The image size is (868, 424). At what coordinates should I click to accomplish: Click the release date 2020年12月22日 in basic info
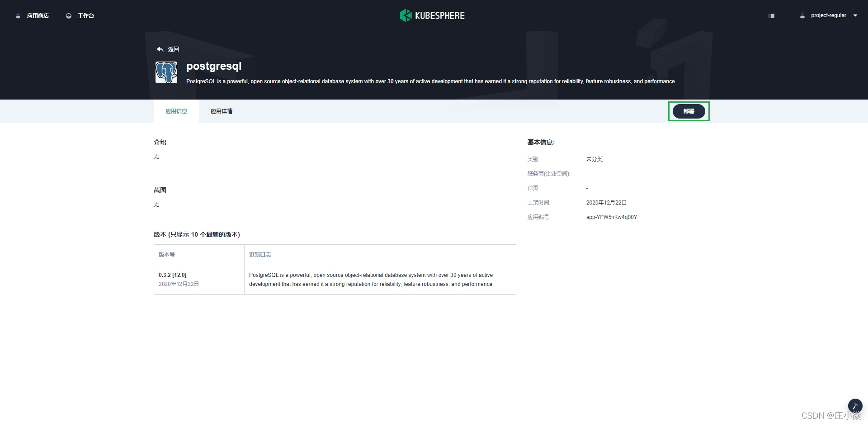click(x=606, y=203)
